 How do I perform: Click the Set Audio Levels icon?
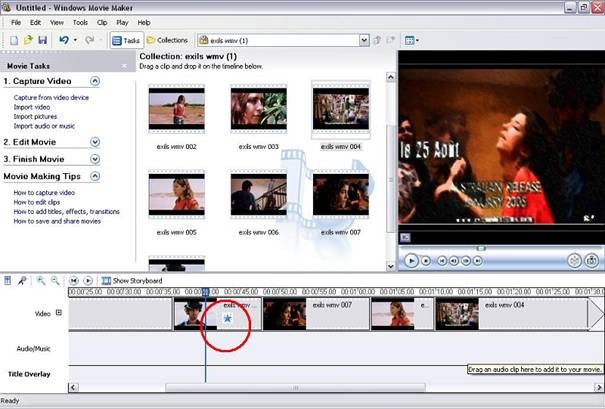pyautogui.click(x=7, y=281)
